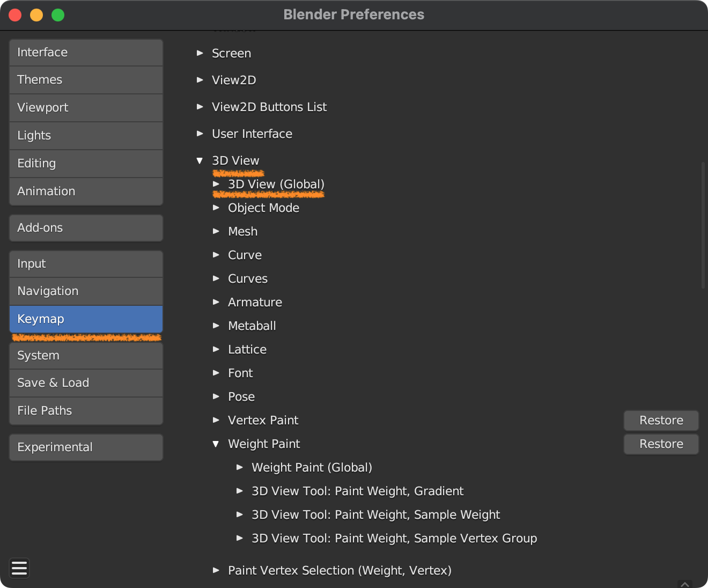Collapse the 3D View keymap section
This screenshot has width=708, height=588.
click(x=200, y=160)
